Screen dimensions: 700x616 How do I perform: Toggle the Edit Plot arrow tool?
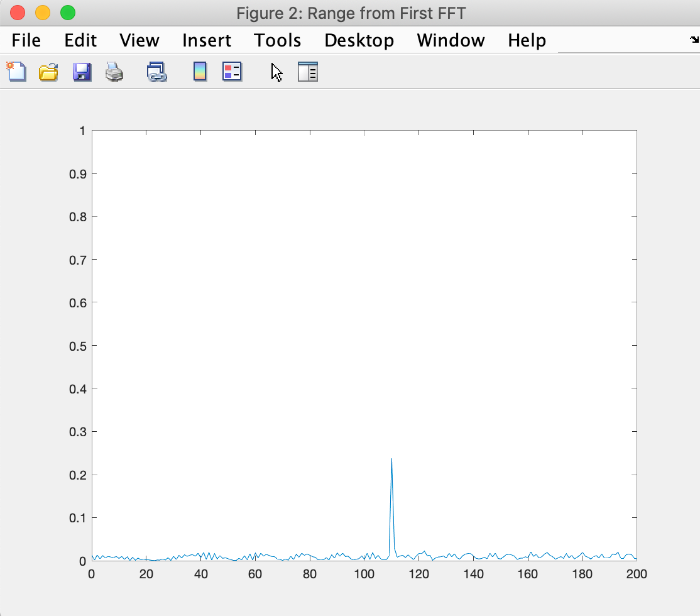pos(276,72)
